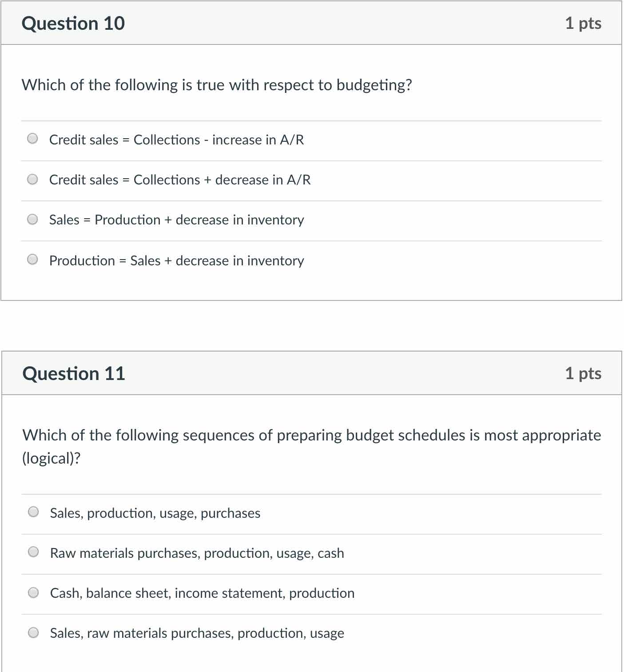Image resolution: width=624 pixels, height=672 pixels.
Task: Click the 'Question 10' heading
Action: pyautogui.click(x=73, y=23)
